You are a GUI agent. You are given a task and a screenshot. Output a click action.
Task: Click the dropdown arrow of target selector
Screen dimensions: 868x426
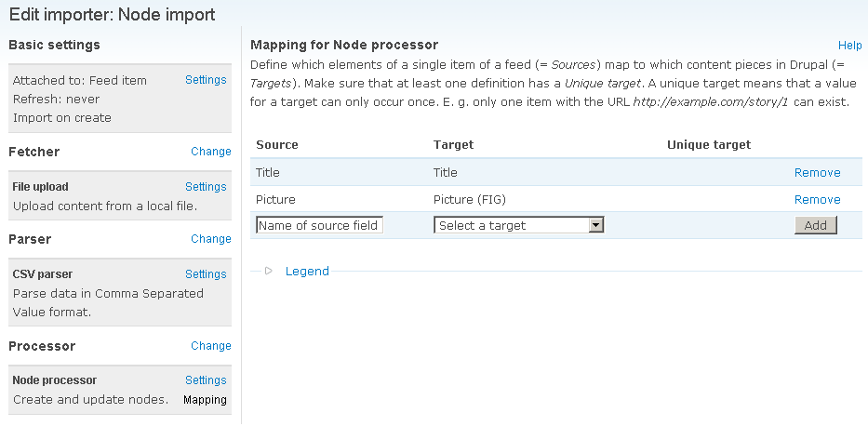[x=595, y=225]
